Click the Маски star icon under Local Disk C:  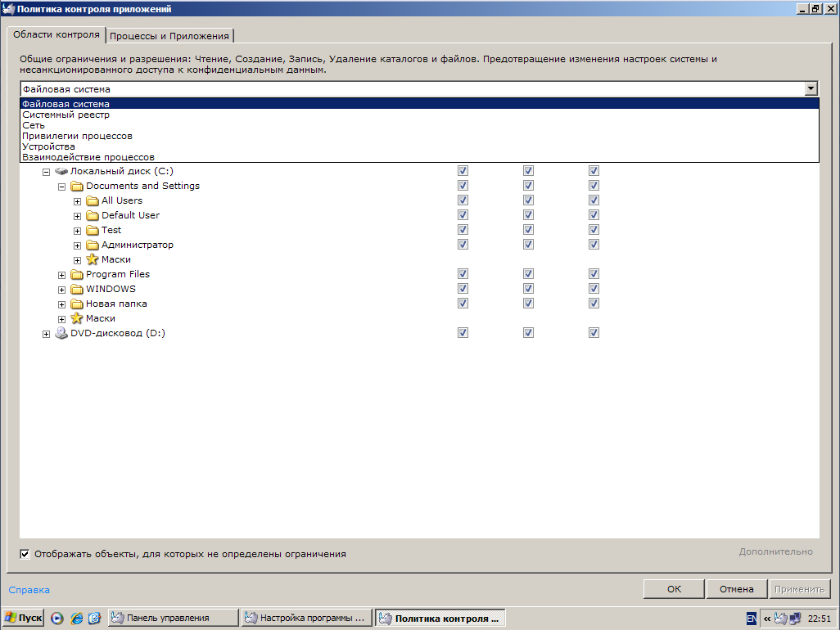(x=77, y=318)
